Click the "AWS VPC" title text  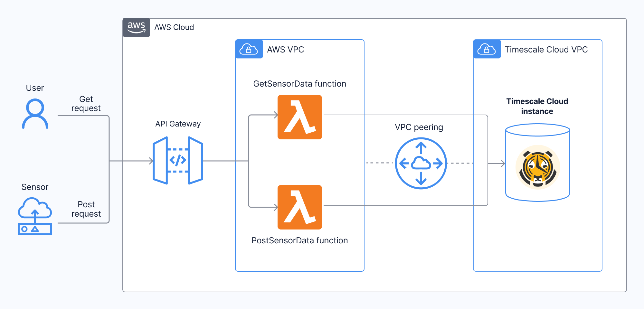pos(285,50)
